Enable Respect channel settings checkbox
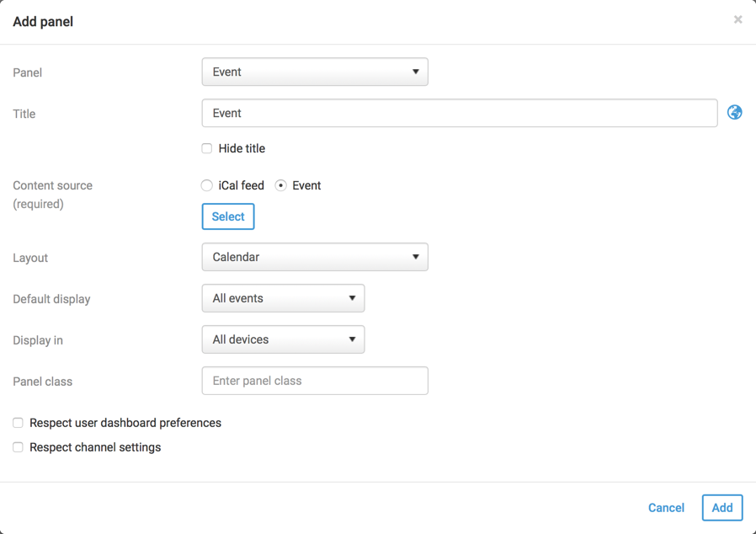Image resolution: width=756 pixels, height=534 pixels. click(x=18, y=447)
